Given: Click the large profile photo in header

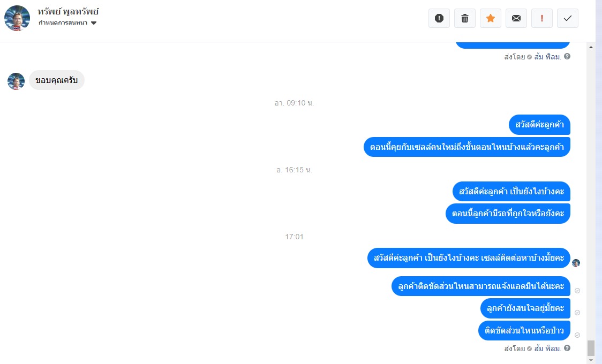Looking at the screenshot, I should 17,18.
